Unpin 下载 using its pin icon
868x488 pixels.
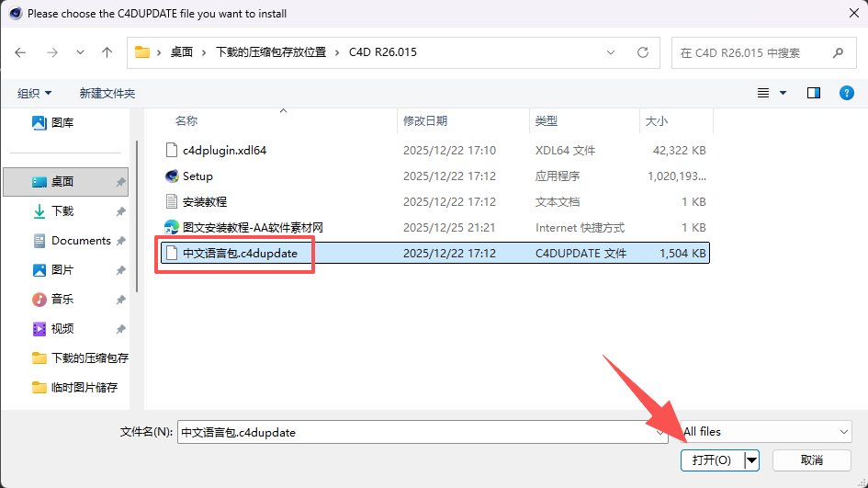pyautogui.click(x=120, y=211)
